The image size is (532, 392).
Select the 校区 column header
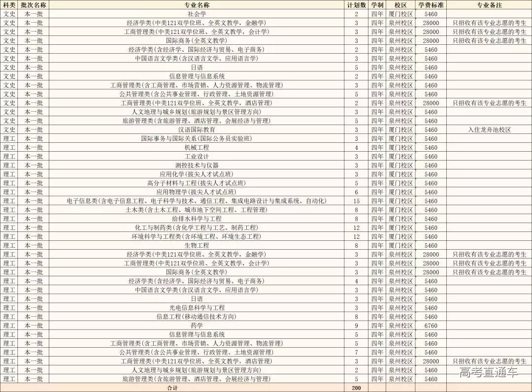pyautogui.click(x=400, y=4)
